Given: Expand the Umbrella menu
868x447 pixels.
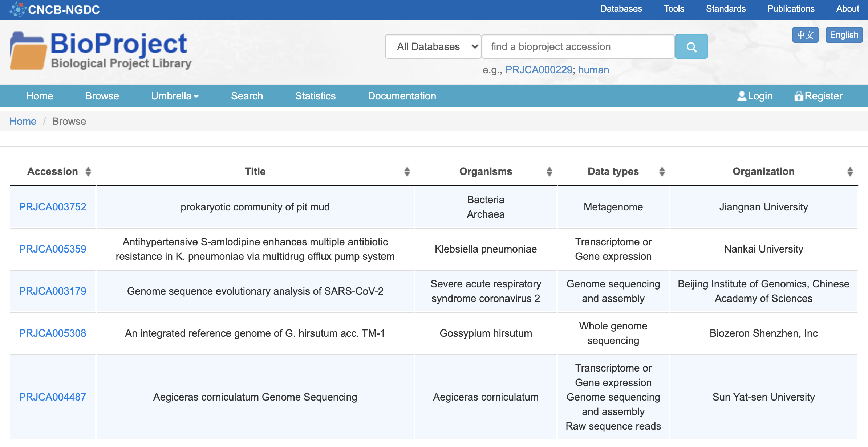Looking at the screenshot, I should tap(175, 96).
